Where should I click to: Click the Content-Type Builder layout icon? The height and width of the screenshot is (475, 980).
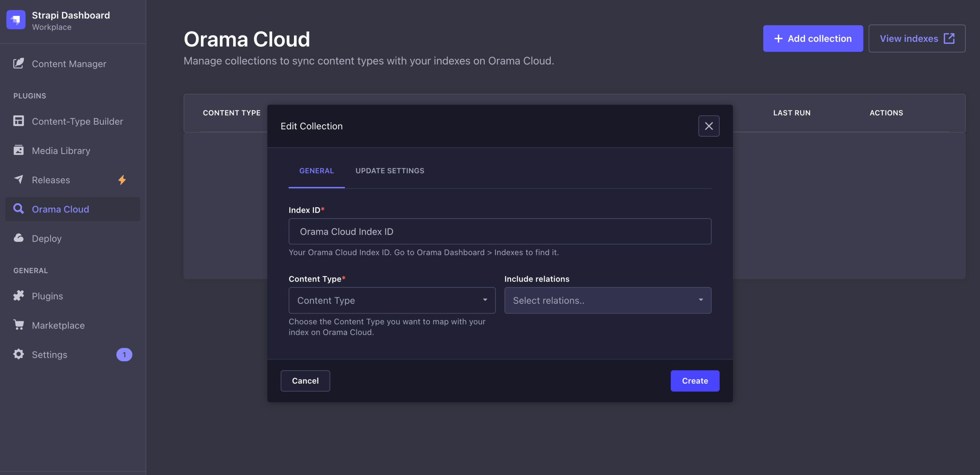tap(18, 121)
